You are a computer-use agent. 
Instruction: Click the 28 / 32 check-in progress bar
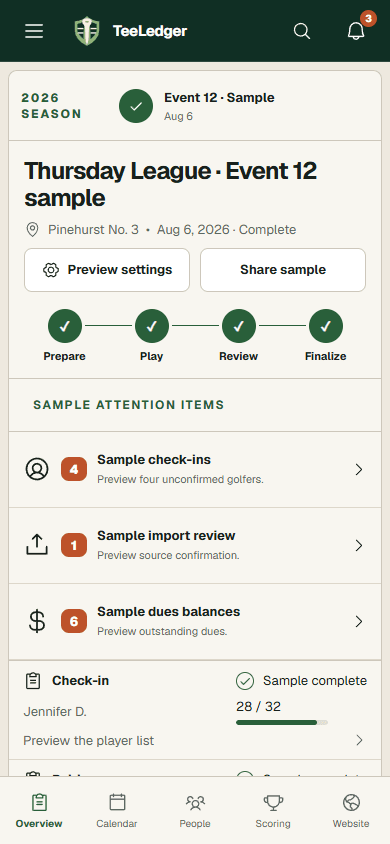coord(282,722)
